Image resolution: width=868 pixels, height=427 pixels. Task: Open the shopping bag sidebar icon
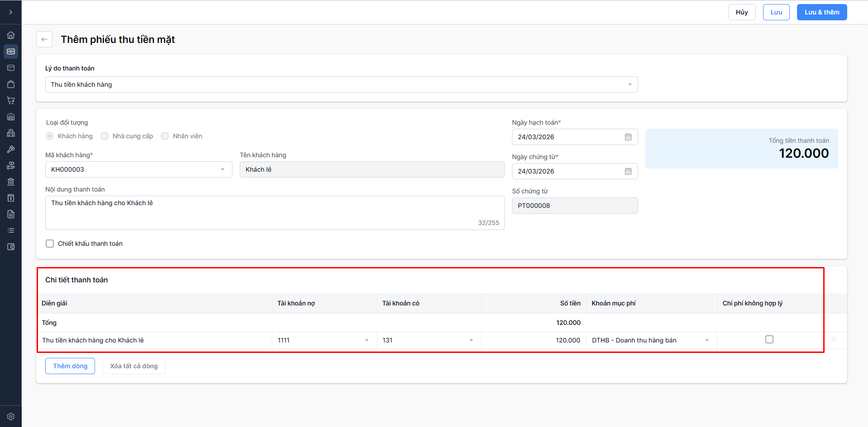[11, 84]
